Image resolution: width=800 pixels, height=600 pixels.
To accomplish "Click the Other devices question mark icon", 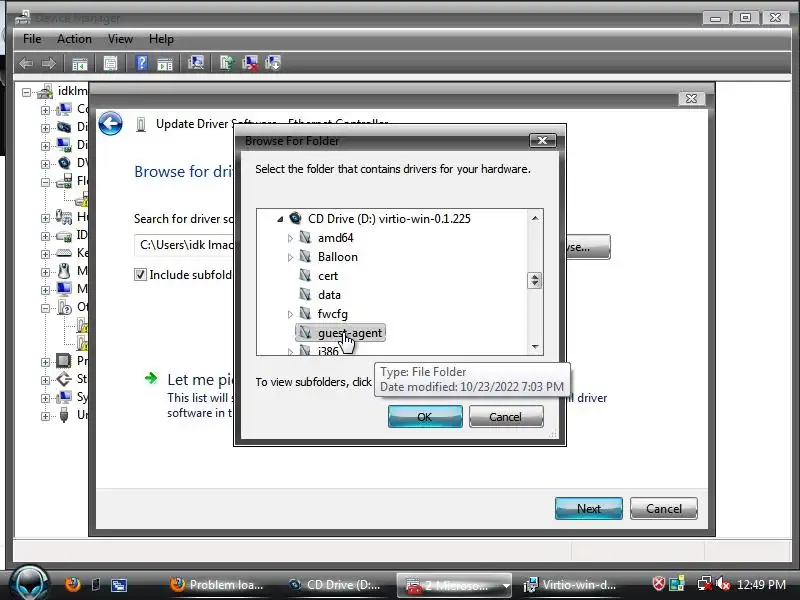I will [64, 307].
